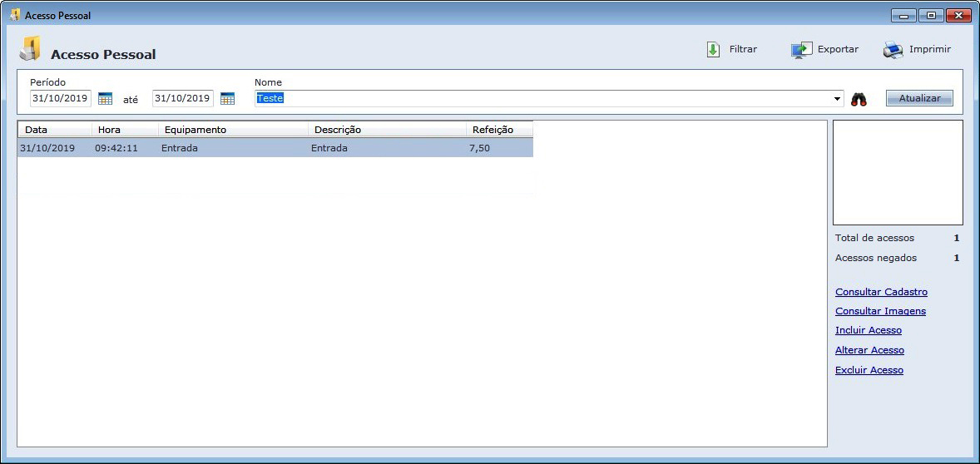
Task: Click the start Período date field
Action: (x=61, y=98)
